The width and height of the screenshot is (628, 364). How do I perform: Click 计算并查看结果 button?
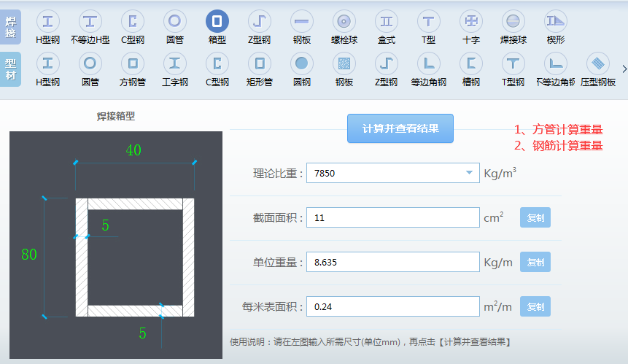[400, 128]
